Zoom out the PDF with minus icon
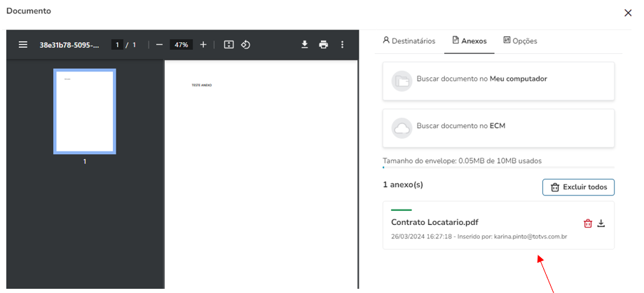644x293 pixels. (x=159, y=45)
